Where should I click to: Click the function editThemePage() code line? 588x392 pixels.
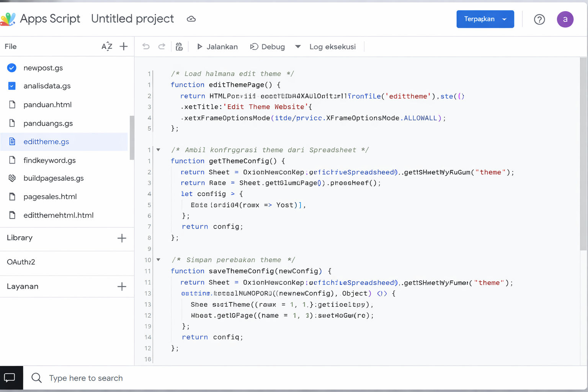[225, 85]
